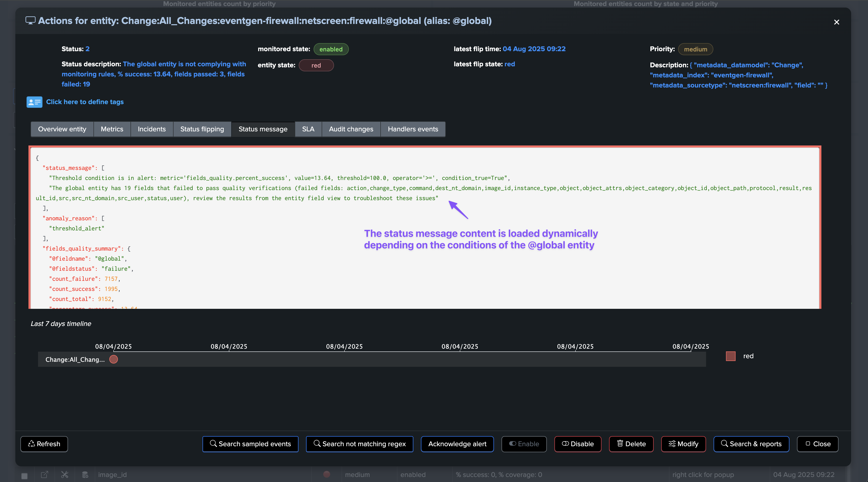868x482 pixels.
Task: Click here to define tags link
Action: (85, 102)
